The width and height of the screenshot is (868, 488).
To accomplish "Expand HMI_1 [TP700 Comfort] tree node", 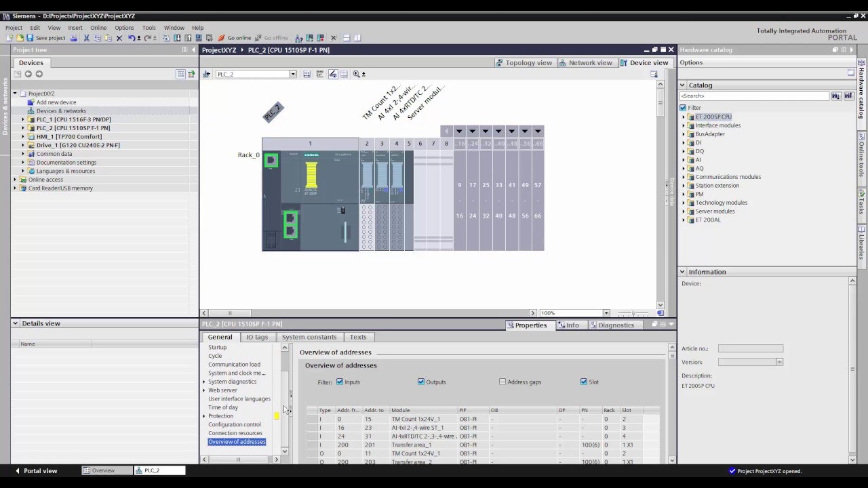I will coord(22,136).
